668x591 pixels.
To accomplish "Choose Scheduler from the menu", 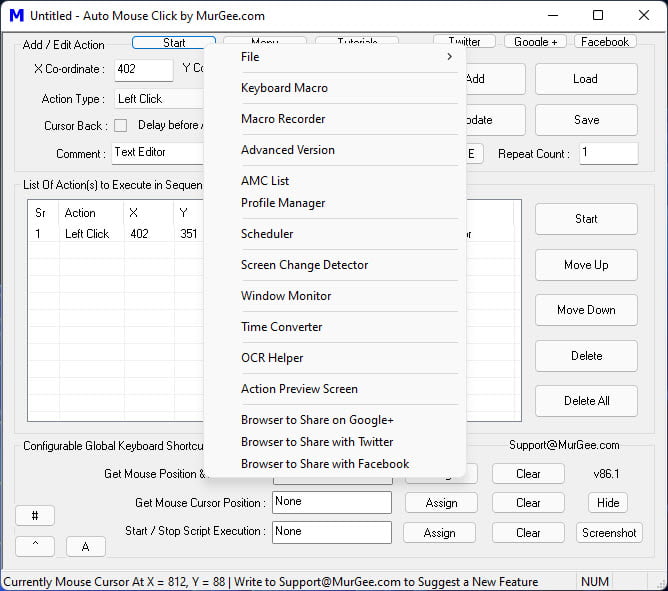I will click(x=334, y=234).
